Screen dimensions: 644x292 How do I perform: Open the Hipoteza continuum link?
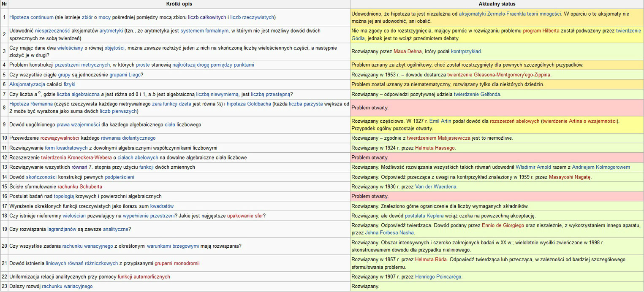click(x=31, y=17)
